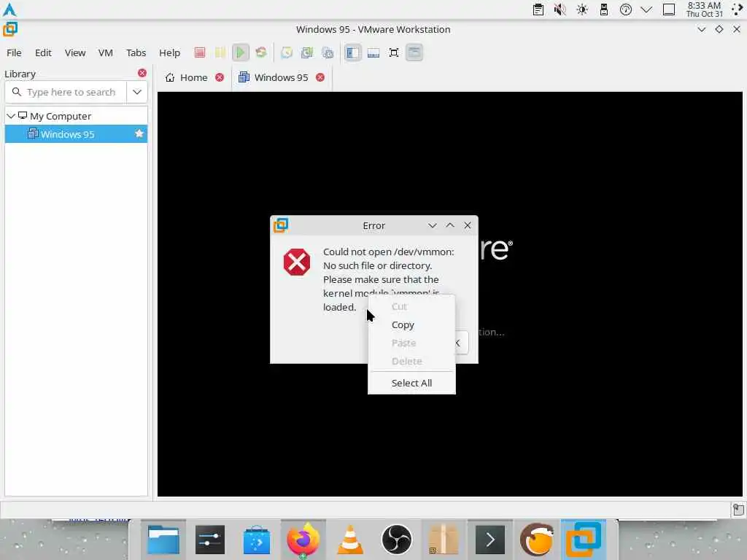This screenshot has width=747, height=560.
Task: Open the terminal from the dock
Action: [490, 540]
